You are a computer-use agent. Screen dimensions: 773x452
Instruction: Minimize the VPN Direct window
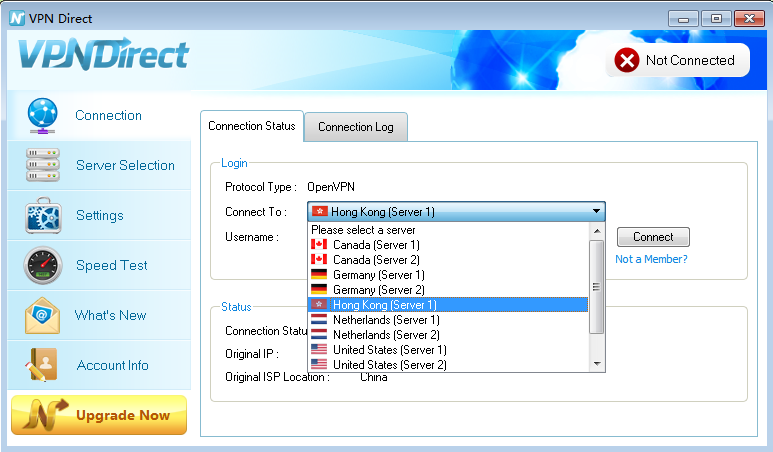coord(683,19)
